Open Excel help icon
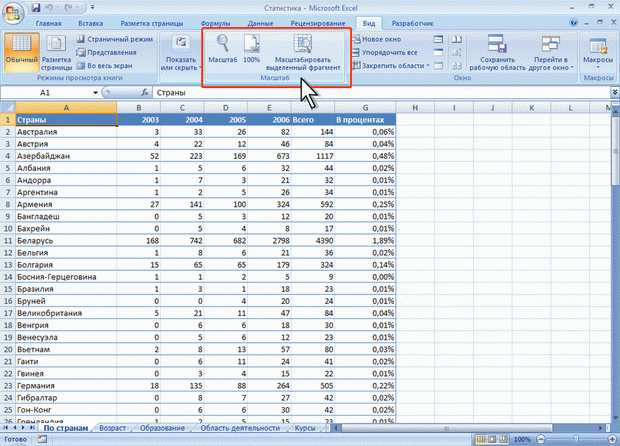620x446 pixels. click(x=573, y=23)
